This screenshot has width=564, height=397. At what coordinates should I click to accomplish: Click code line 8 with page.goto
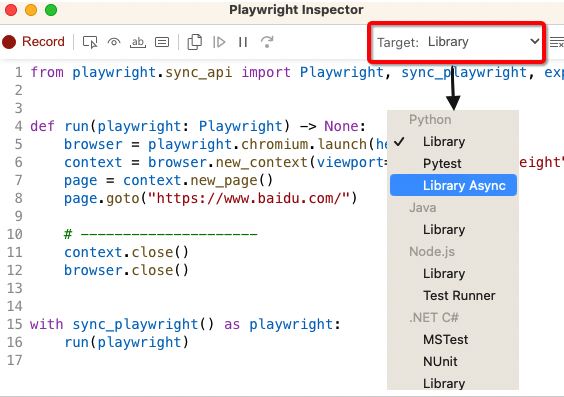pyautogui.click(x=211, y=198)
